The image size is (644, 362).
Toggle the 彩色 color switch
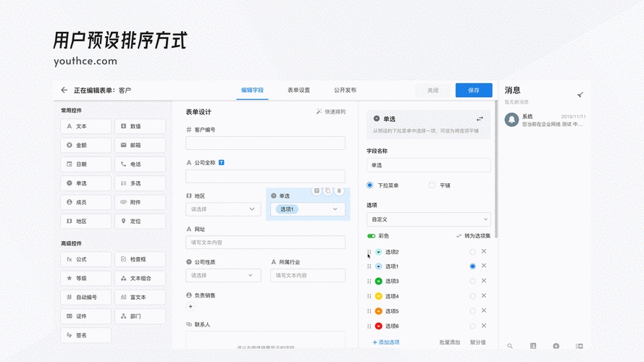(372, 236)
